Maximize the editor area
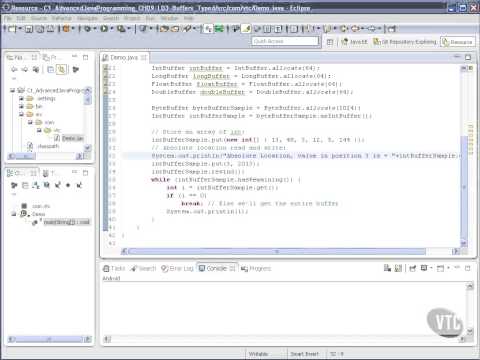Image resolution: width=480 pixels, height=360 pixels. pyautogui.click(x=468, y=57)
